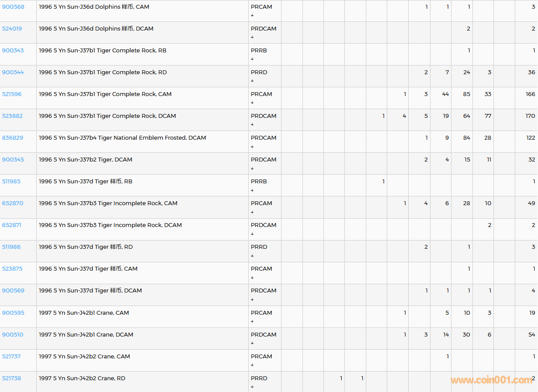538x392 pixels.
Task: Select coin ID 652870 link
Action: [x=13, y=203]
